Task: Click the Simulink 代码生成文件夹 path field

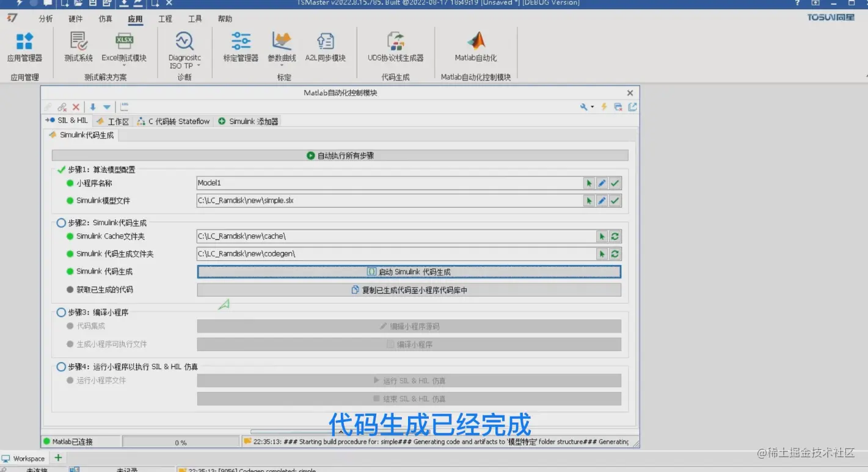Action: [x=396, y=254]
